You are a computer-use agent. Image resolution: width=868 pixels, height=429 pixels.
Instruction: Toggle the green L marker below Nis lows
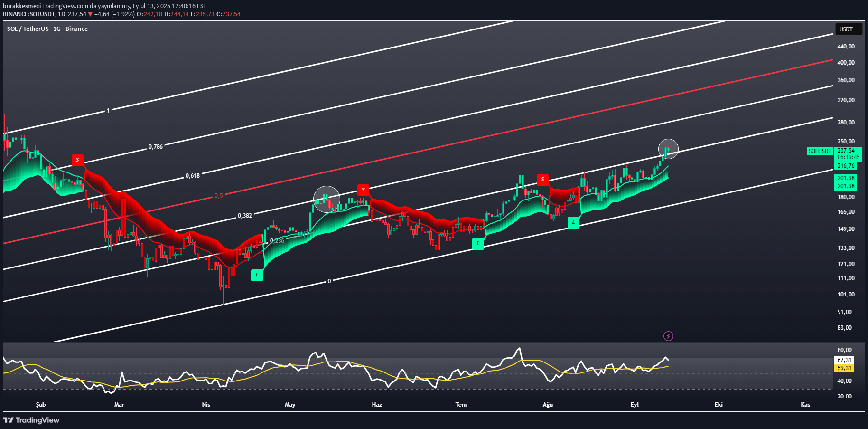coord(257,275)
